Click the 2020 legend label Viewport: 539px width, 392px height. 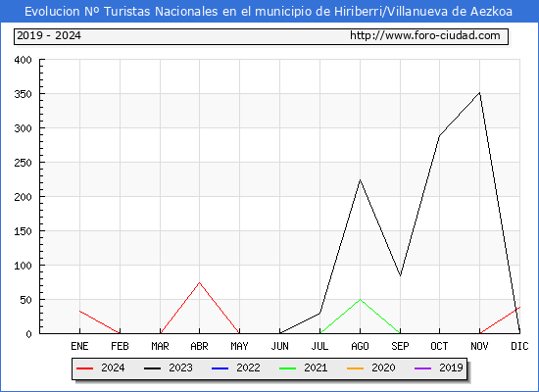click(383, 367)
